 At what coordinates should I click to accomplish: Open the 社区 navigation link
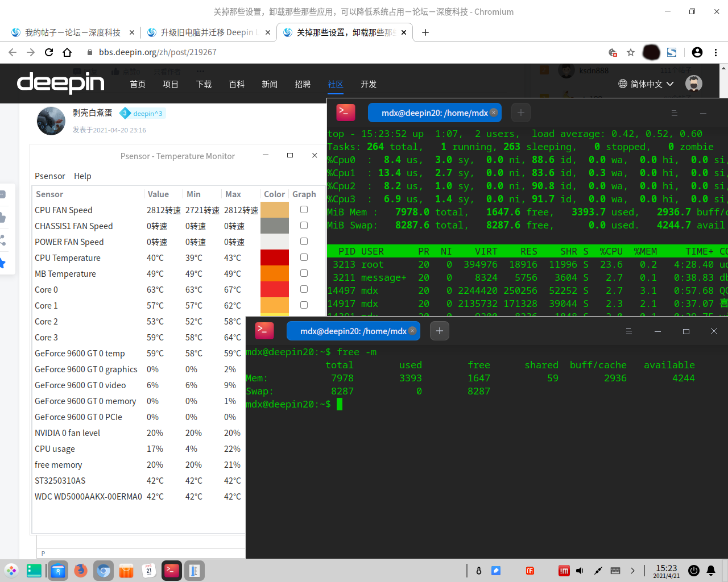click(x=336, y=84)
